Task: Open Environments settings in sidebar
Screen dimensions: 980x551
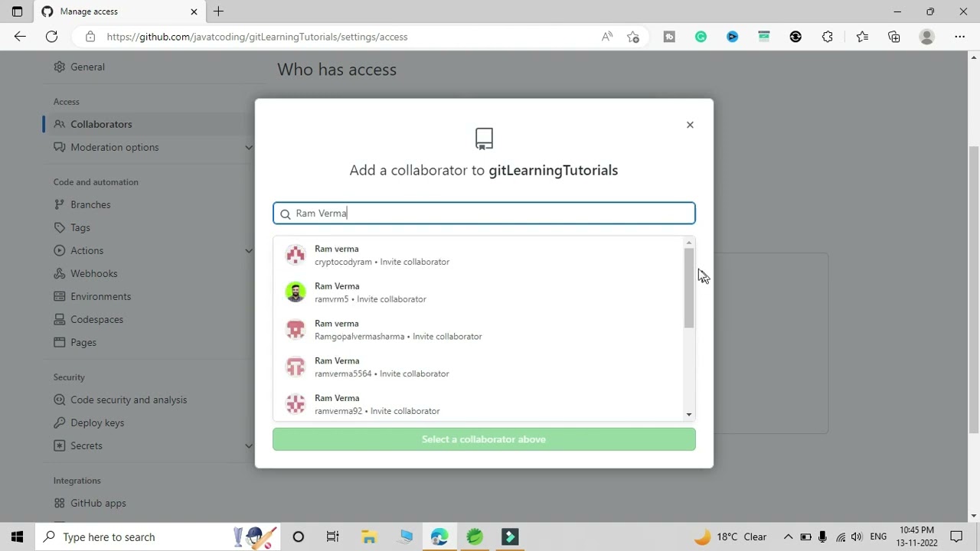Action: coord(100,296)
